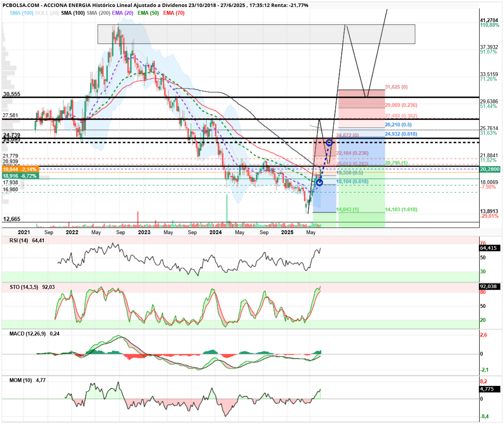Click the 21,779 price level label
This screenshot has height=424, width=504.
(x=10, y=156)
